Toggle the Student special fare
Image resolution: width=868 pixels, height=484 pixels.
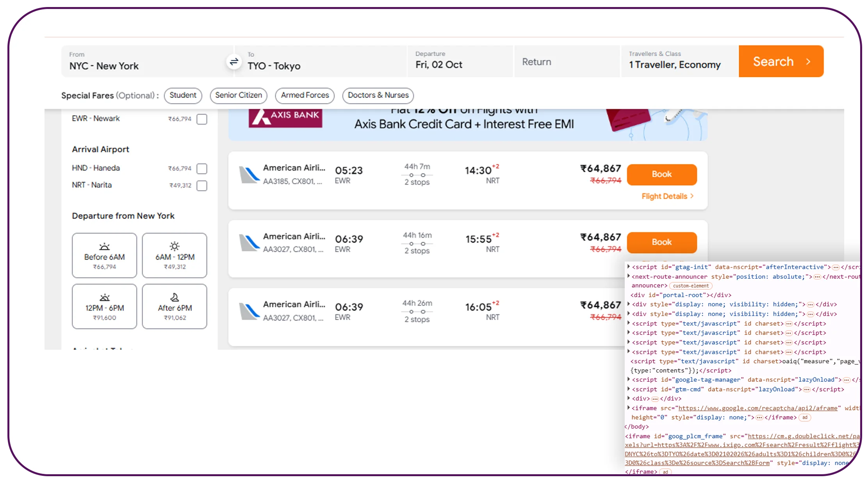(x=183, y=96)
